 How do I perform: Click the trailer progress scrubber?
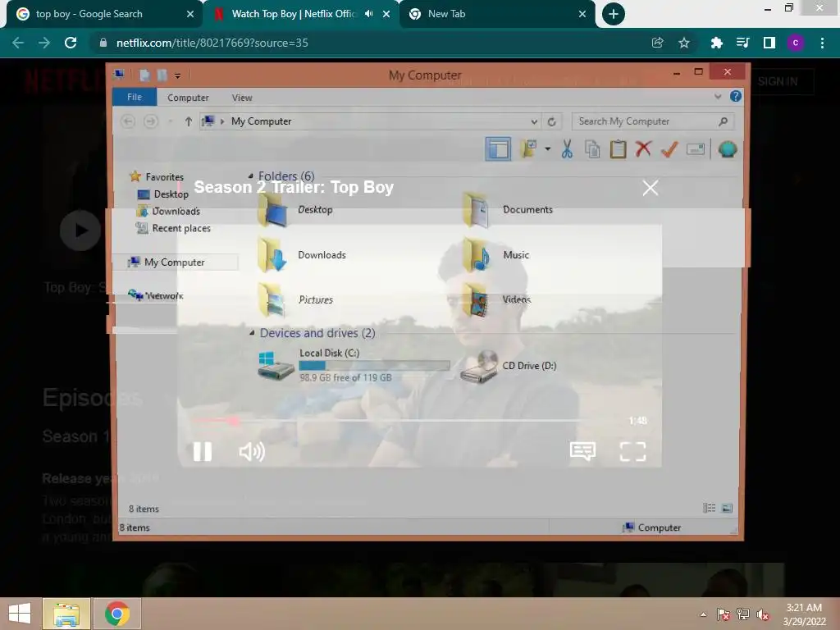[234, 421]
